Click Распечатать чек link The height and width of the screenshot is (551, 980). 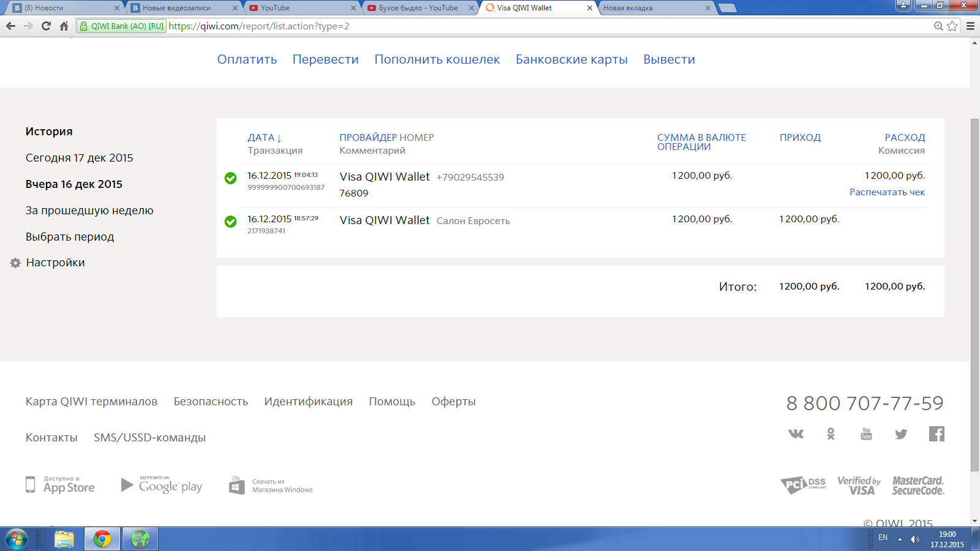(887, 192)
